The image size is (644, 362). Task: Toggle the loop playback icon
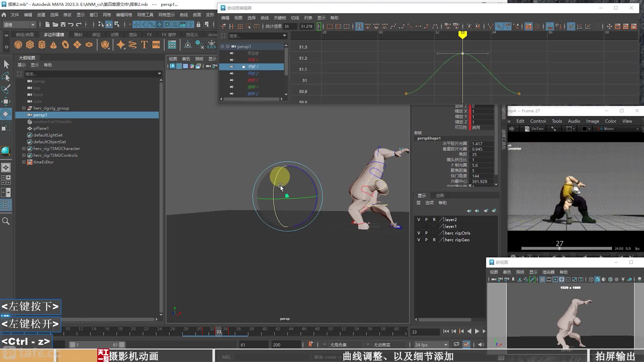click(456, 344)
